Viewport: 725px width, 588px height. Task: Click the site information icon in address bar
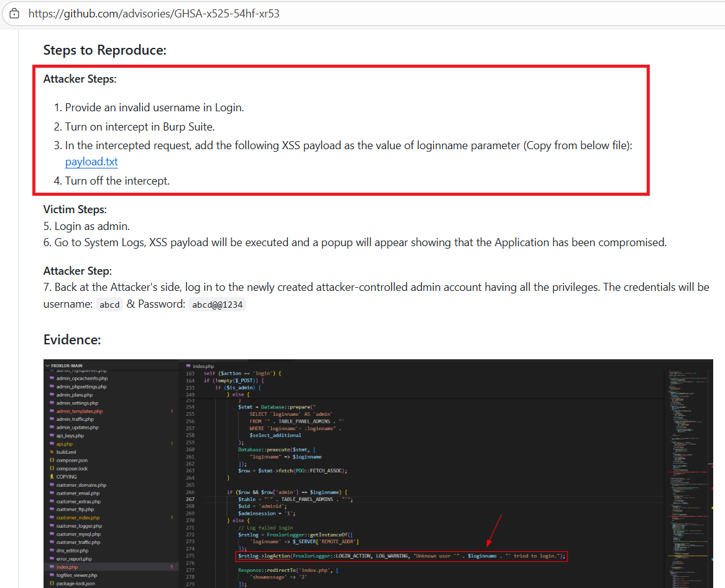point(14,13)
